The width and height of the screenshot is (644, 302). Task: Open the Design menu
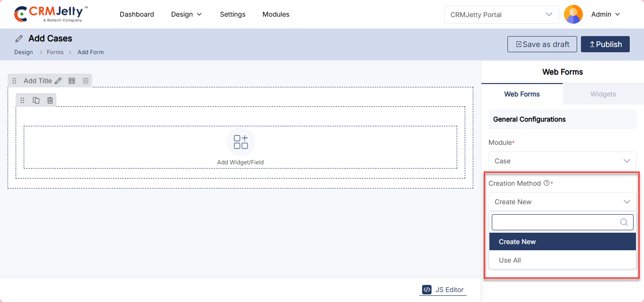coord(186,14)
